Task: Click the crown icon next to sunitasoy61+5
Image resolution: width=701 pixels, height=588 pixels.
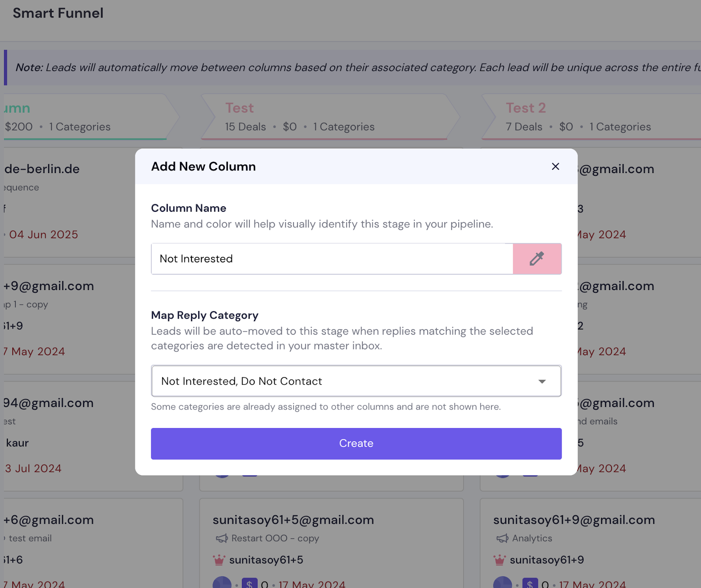Action: click(219, 560)
